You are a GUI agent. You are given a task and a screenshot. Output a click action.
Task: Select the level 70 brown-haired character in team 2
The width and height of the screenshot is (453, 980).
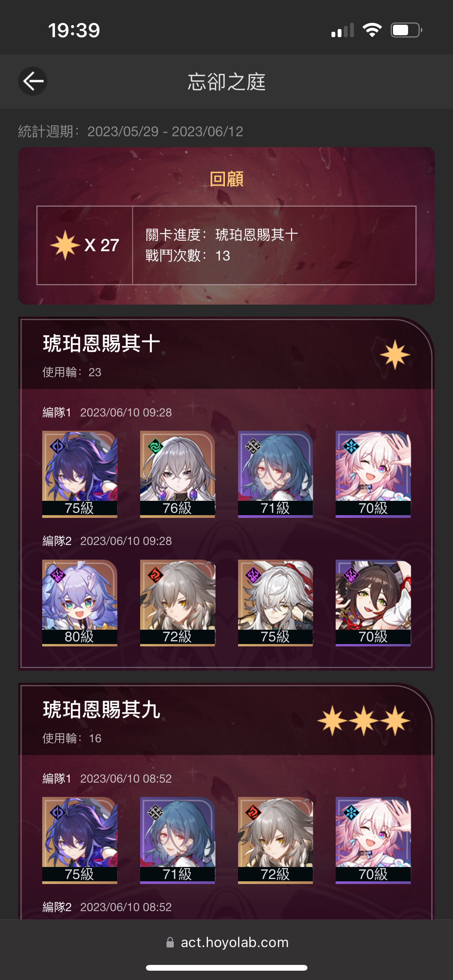(373, 603)
